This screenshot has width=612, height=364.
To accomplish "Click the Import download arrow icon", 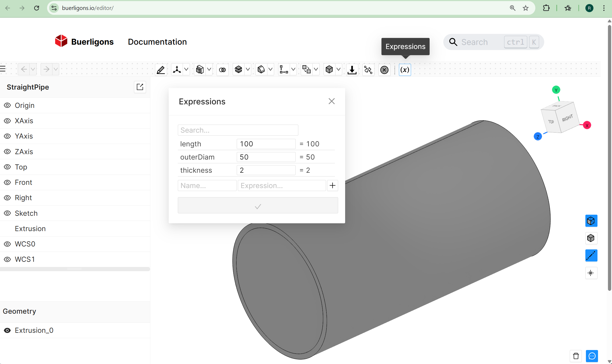I will click(x=352, y=70).
